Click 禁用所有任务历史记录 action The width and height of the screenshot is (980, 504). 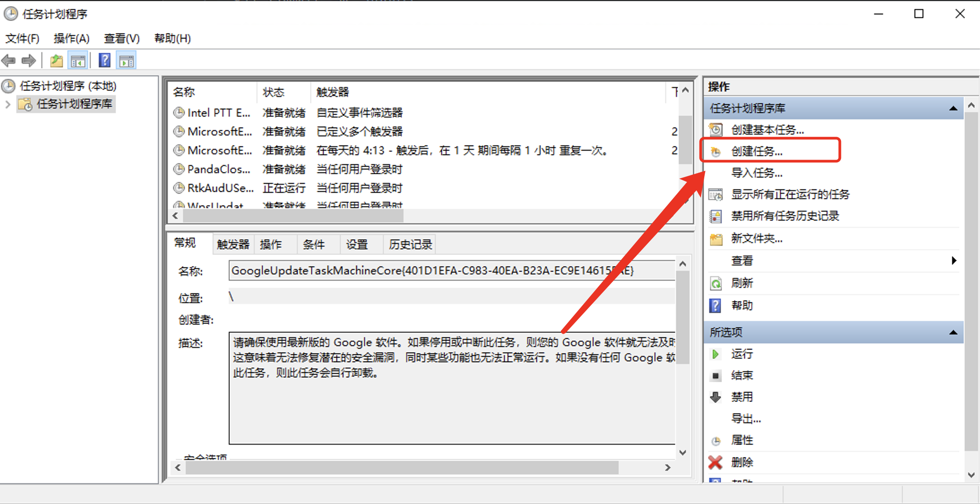785,216
